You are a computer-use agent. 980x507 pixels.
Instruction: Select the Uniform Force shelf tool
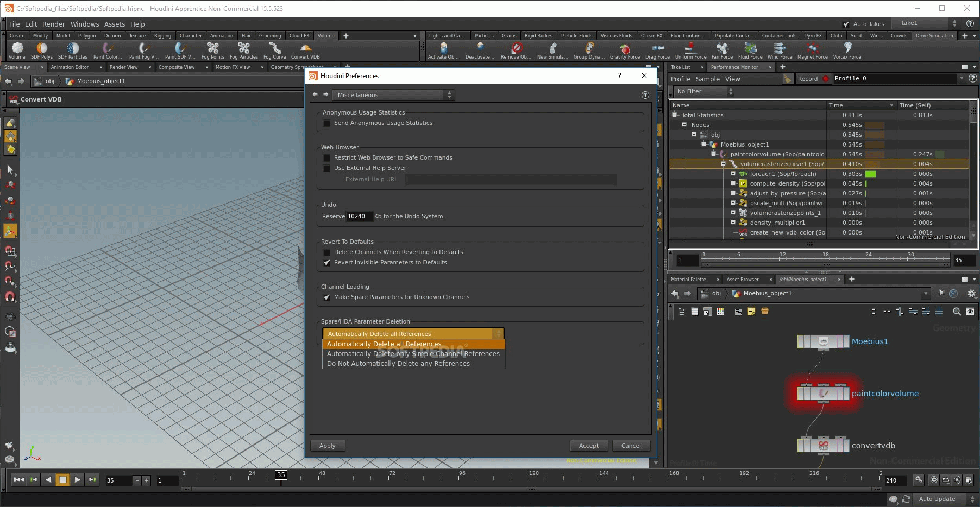[x=691, y=50]
